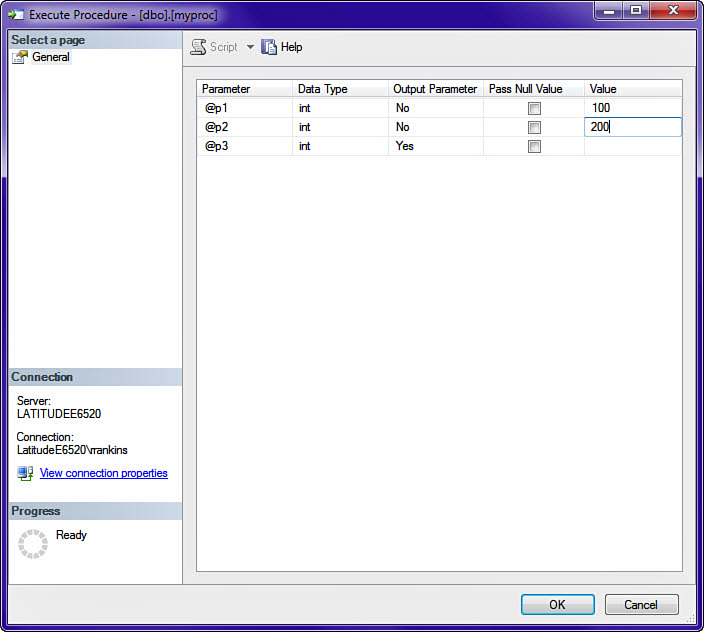704x632 pixels.
Task: Click the Value field for @p1
Action: pos(632,108)
